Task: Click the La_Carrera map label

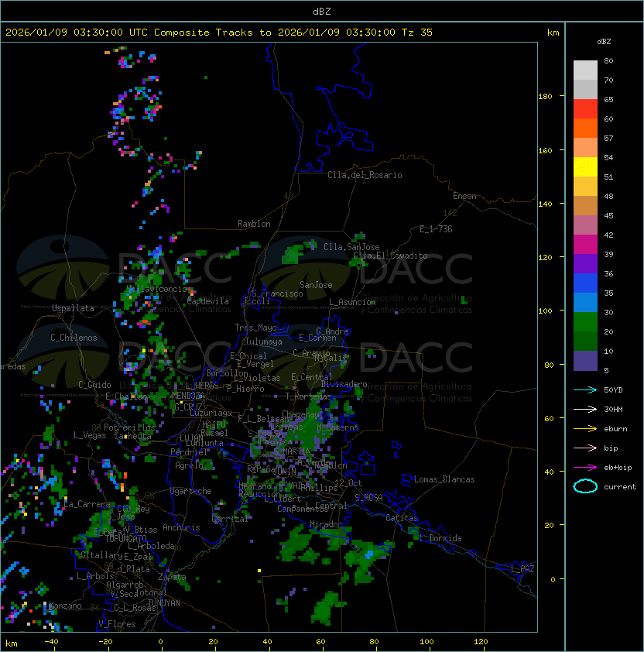Action: pyautogui.click(x=87, y=504)
